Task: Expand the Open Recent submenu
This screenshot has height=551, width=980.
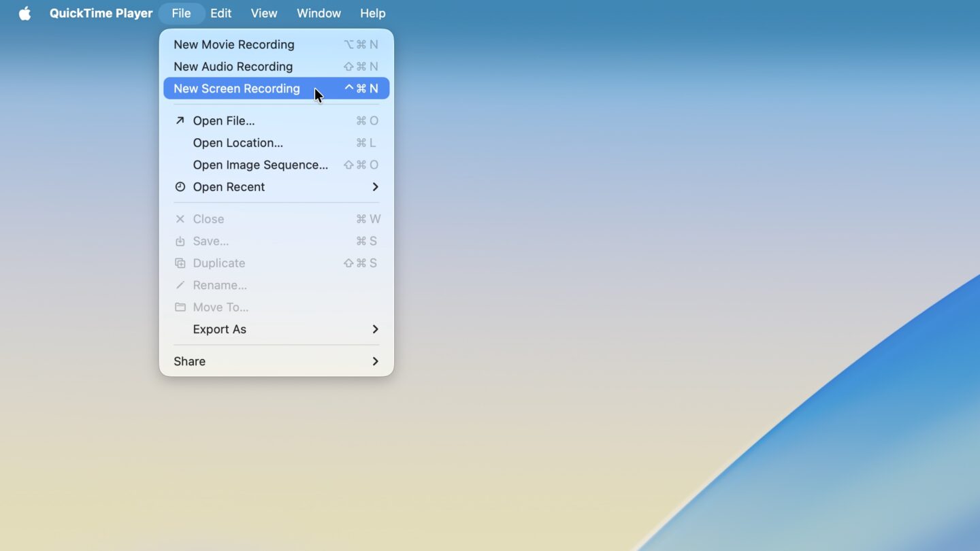Action: (375, 186)
